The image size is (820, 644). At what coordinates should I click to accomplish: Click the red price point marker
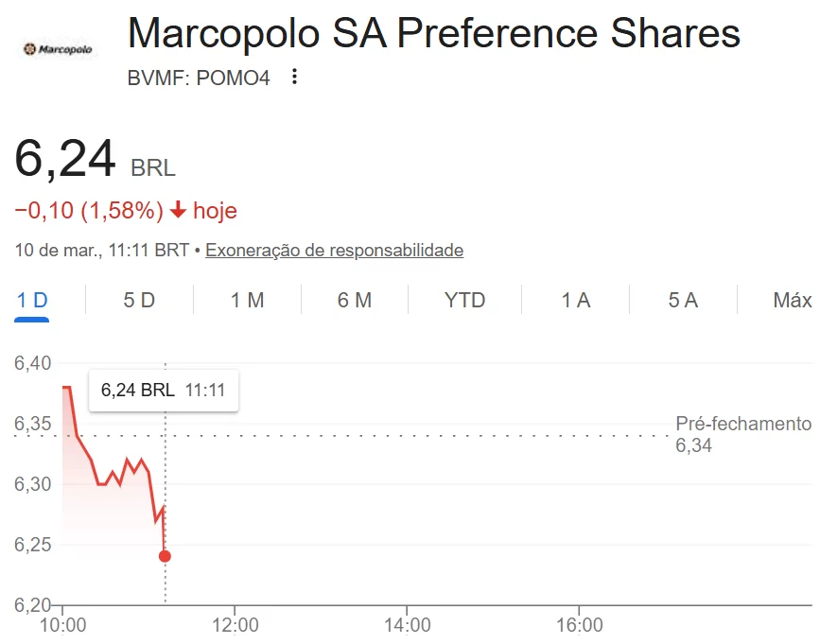coord(166,556)
